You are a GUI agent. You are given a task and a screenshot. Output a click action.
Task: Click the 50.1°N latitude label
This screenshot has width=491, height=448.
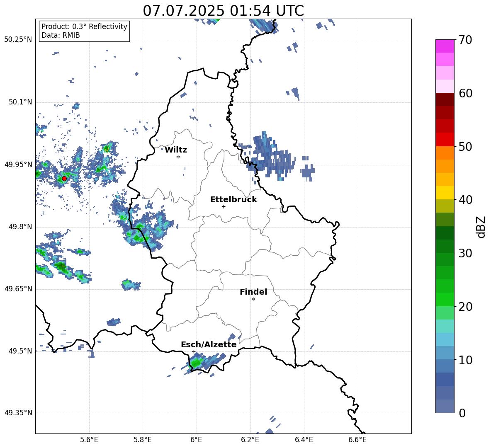coord(20,102)
